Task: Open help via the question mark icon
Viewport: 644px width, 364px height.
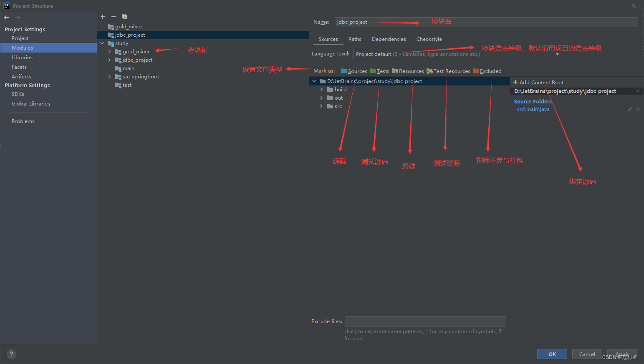Action: click(11, 354)
